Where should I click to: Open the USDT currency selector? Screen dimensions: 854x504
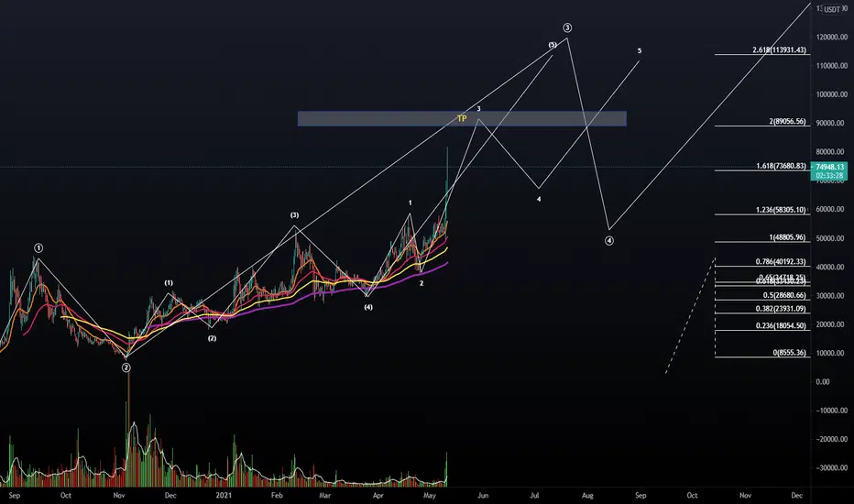pyautogui.click(x=832, y=9)
